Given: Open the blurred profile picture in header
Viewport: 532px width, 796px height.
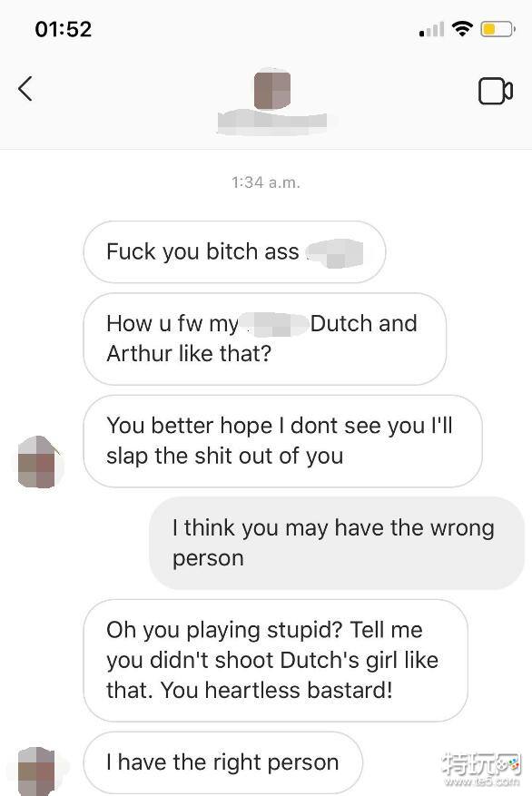Looking at the screenshot, I should click(272, 91).
